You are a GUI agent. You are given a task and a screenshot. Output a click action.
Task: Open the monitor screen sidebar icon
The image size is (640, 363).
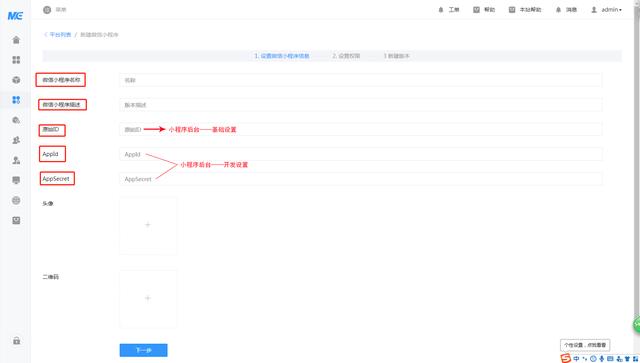[x=16, y=180]
